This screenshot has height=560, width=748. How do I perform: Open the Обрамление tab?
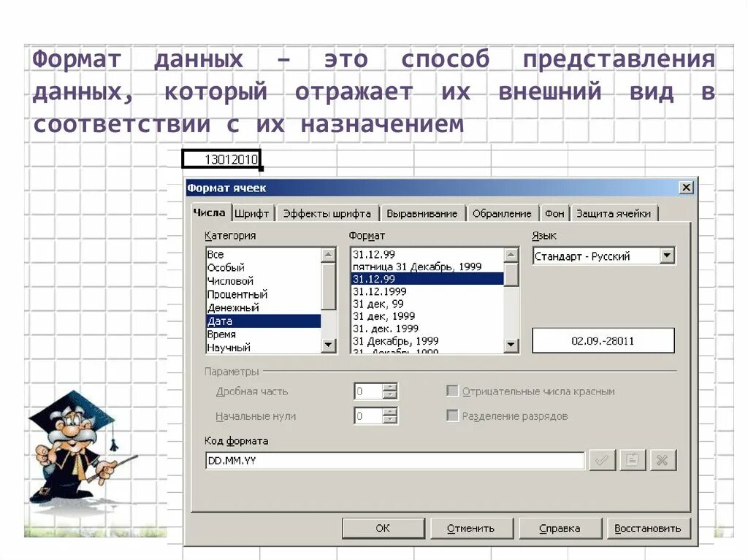coord(502,214)
